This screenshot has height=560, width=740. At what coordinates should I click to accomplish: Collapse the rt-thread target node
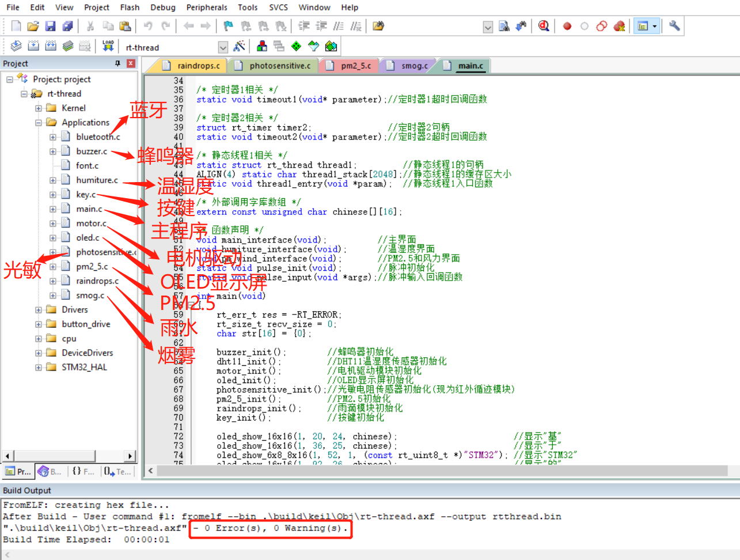point(24,94)
